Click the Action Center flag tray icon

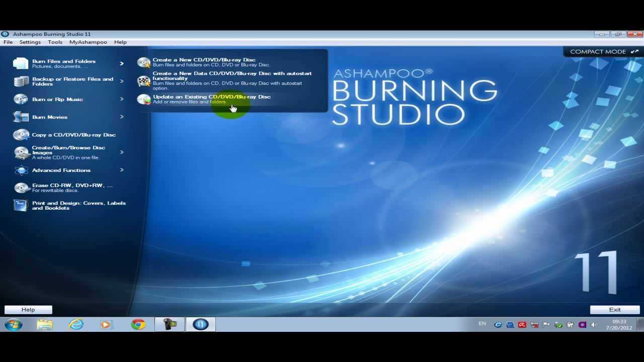pyautogui.click(x=546, y=325)
